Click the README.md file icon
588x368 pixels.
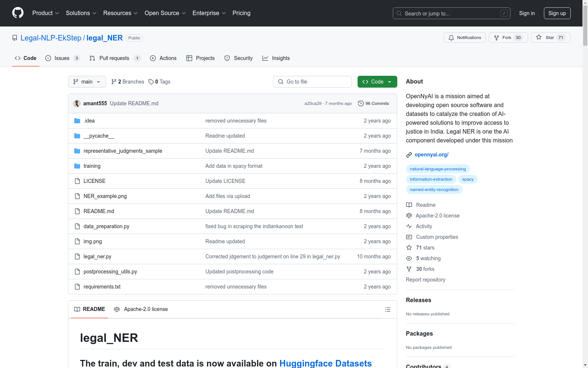click(77, 211)
